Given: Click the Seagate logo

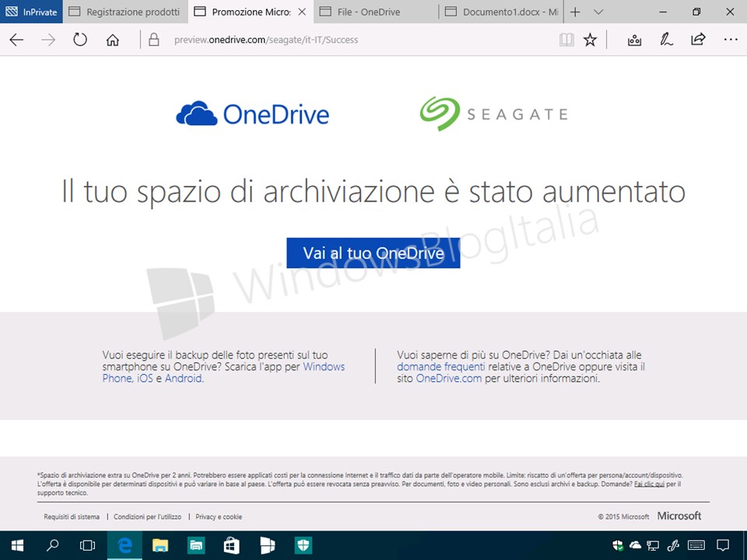Looking at the screenshot, I should 493,114.
